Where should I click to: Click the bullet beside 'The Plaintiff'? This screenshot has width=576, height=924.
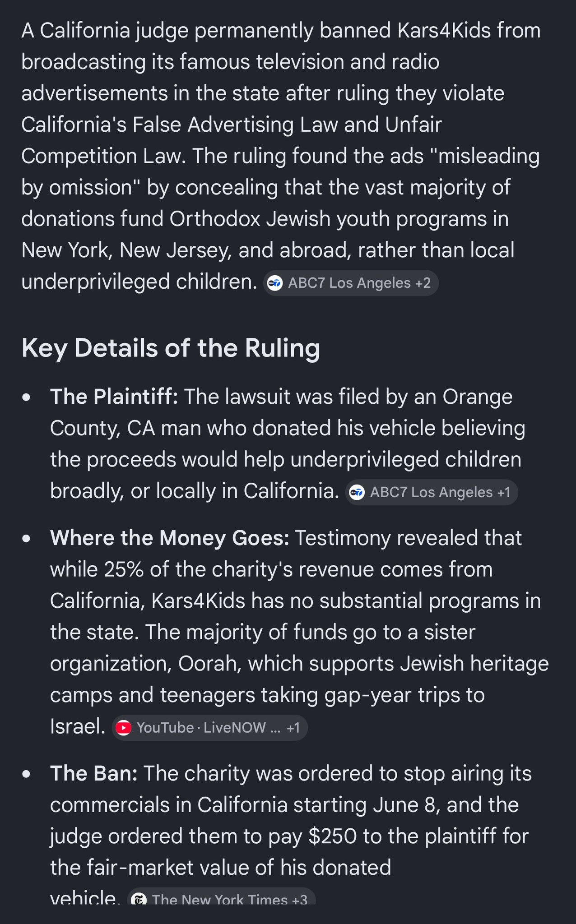coord(26,397)
